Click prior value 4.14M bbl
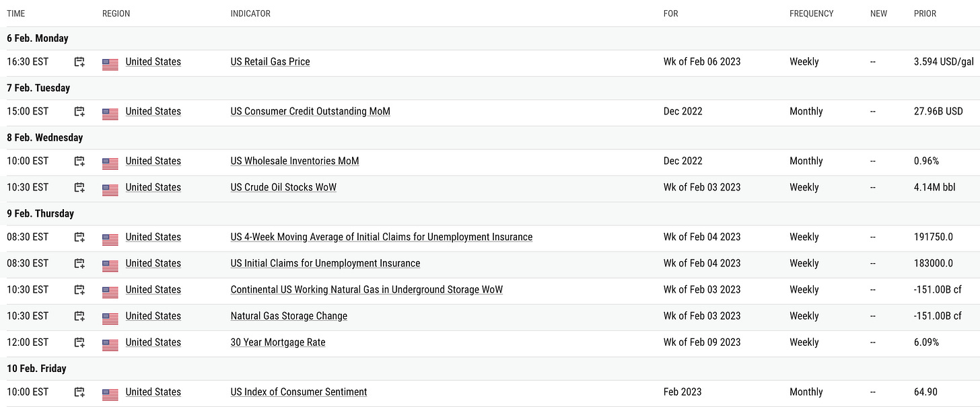The width and height of the screenshot is (980, 407). (934, 188)
